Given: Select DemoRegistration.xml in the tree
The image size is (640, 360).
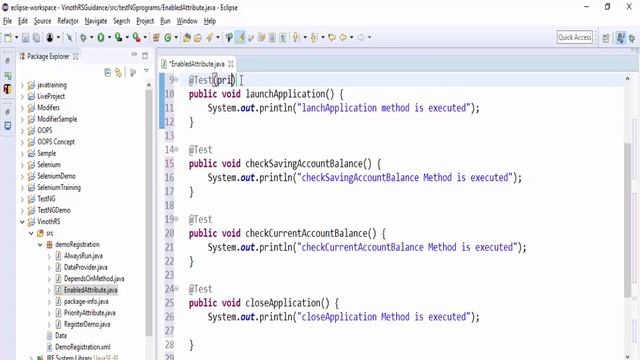Looking at the screenshot, I should (x=82, y=347).
